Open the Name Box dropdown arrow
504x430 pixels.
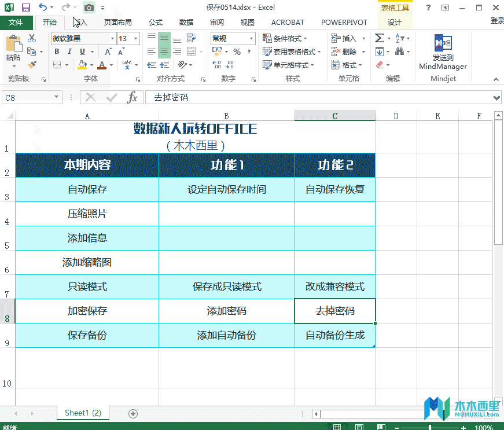(57, 97)
